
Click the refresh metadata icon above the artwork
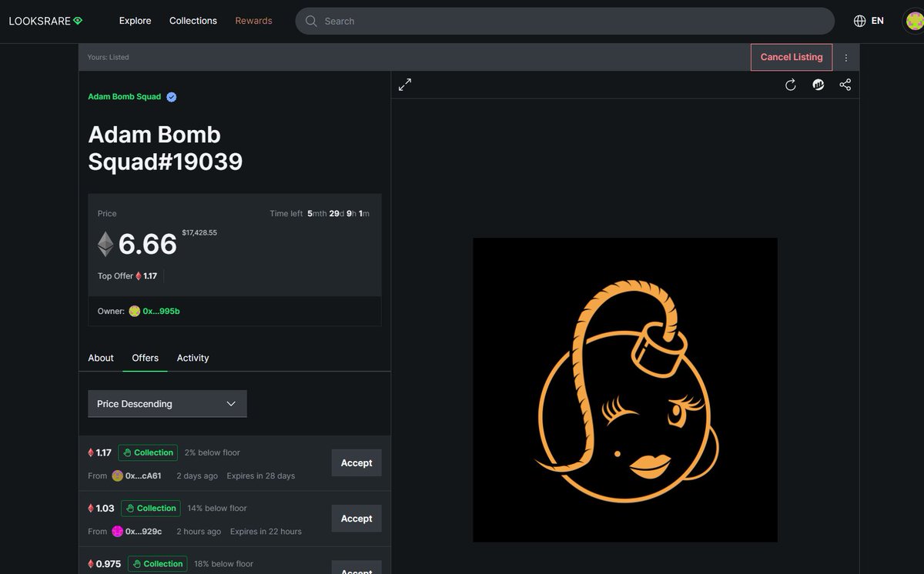[x=790, y=85]
